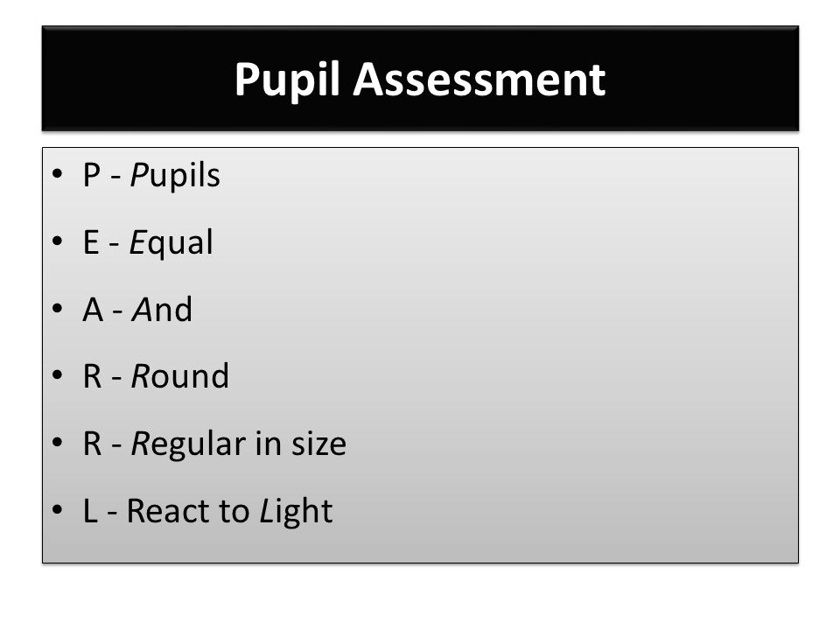
Task: Select the 'P - Pupils' bullet line
Action: 151,175
